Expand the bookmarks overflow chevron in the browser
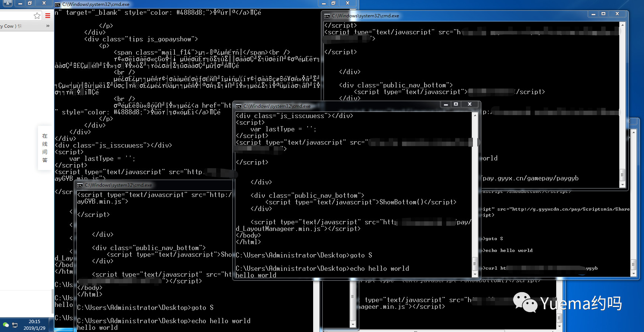The width and height of the screenshot is (644, 332). pos(48,26)
